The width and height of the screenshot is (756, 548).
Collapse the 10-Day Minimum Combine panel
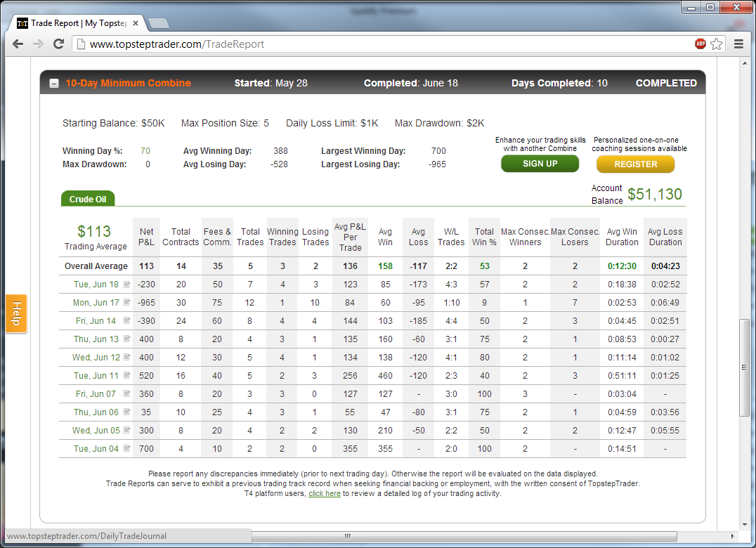[x=54, y=84]
